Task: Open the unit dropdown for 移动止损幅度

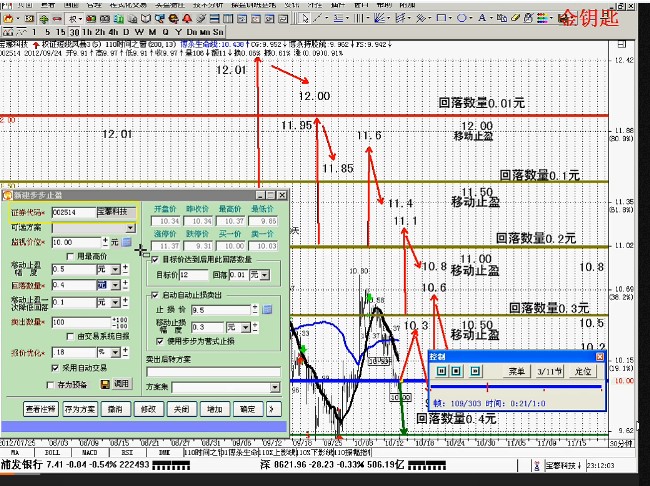Action: coord(246,328)
